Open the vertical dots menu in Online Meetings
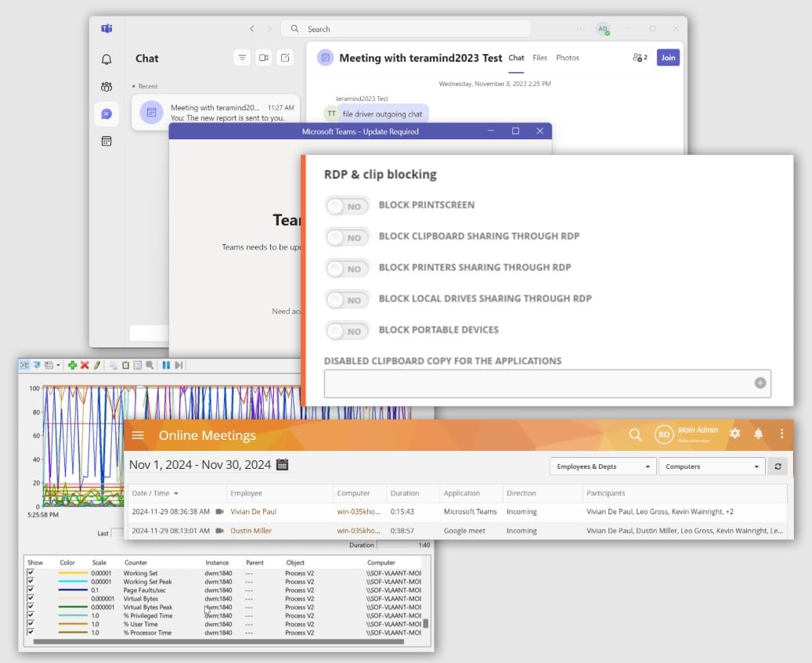The image size is (812, 663). coord(781,434)
